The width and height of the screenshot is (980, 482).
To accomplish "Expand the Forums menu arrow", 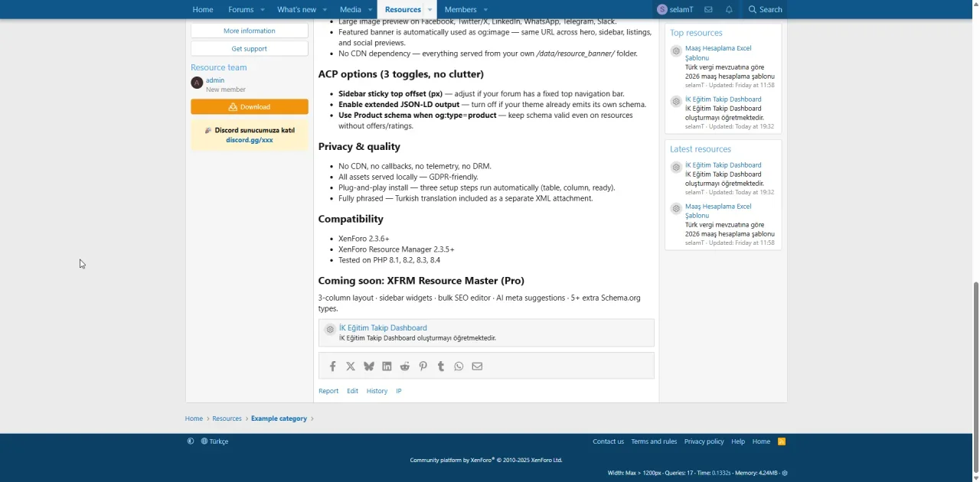I will 262,9.
